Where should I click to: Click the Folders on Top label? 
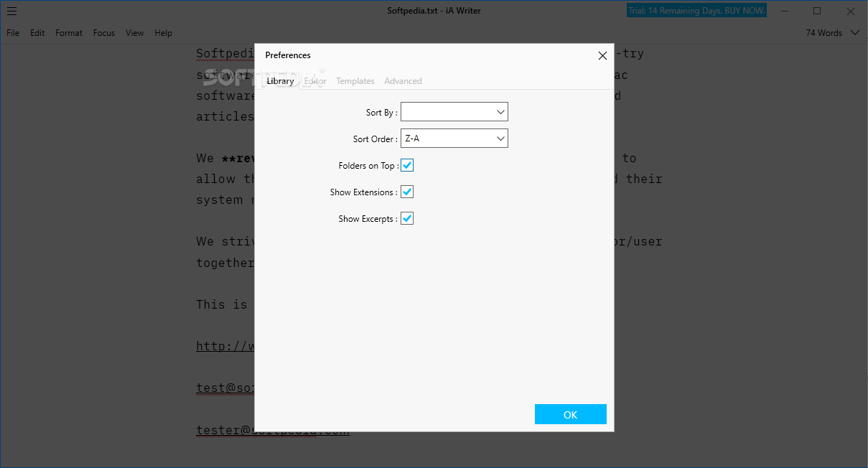click(x=368, y=166)
